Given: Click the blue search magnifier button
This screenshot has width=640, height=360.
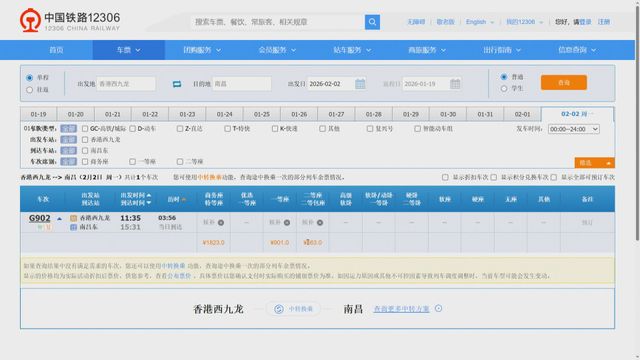Looking at the screenshot, I should [x=372, y=22].
